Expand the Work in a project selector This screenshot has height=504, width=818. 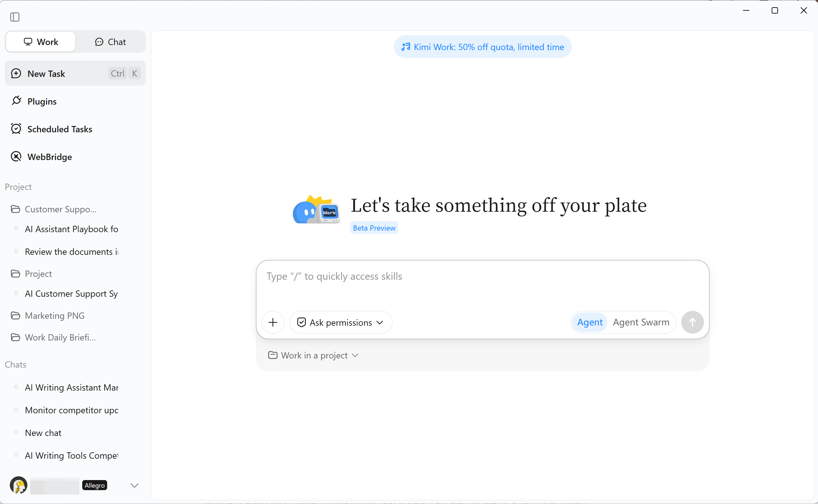click(313, 355)
